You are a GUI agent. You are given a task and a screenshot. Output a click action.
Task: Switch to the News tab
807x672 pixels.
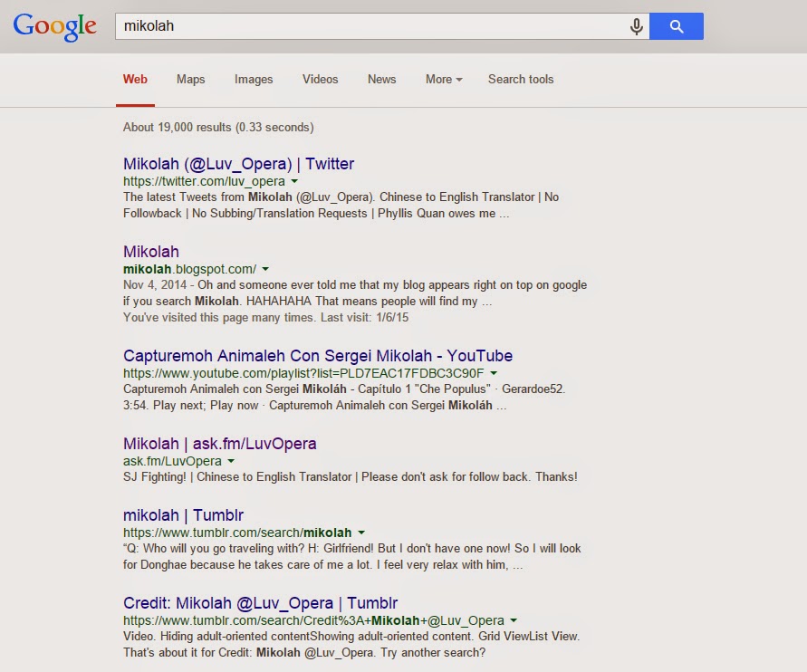pos(382,79)
